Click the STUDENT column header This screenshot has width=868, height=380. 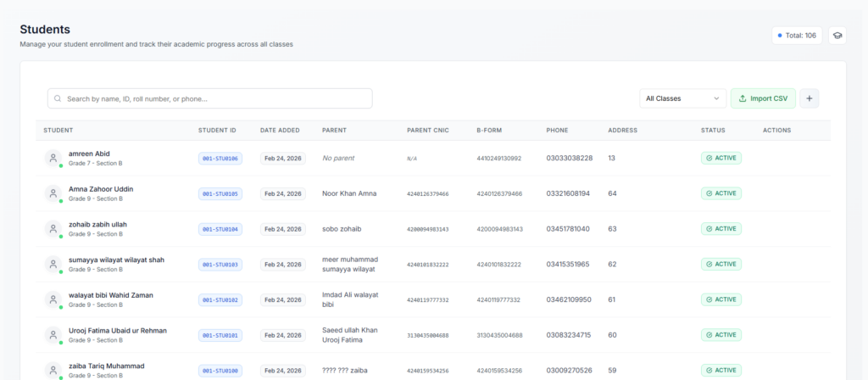coord(58,131)
